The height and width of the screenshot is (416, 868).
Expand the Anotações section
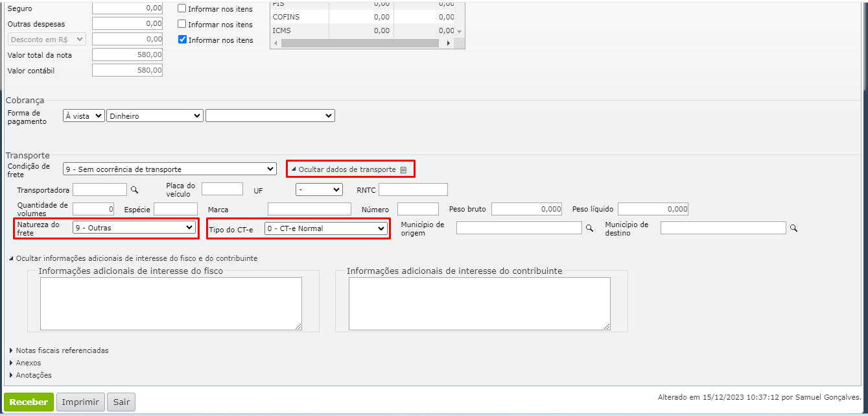pos(30,375)
